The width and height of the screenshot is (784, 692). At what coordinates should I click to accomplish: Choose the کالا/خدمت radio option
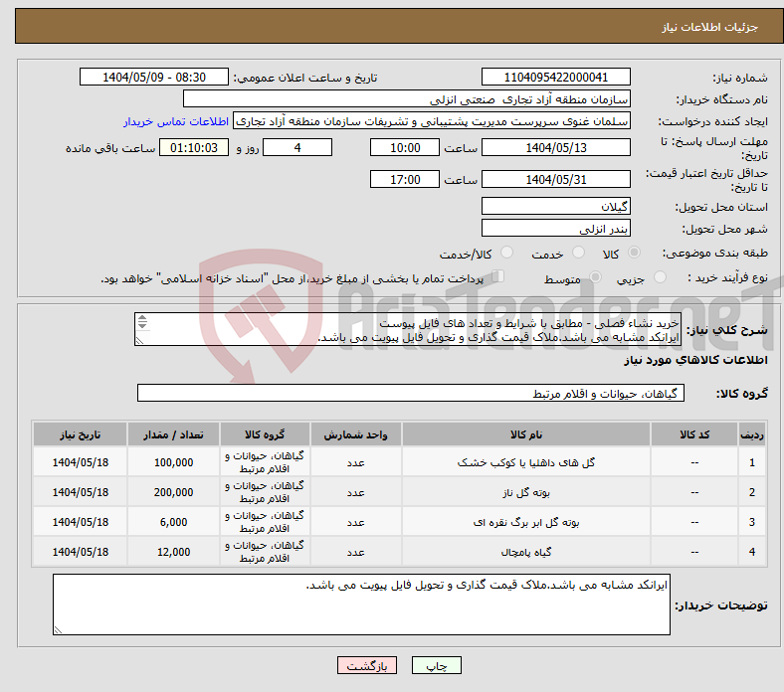[507, 255]
